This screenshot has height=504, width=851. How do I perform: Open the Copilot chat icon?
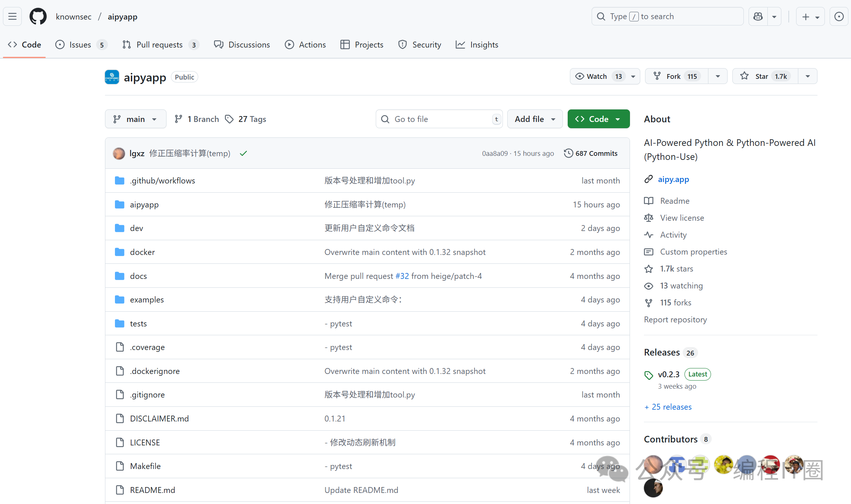pyautogui.click(x=758, y=17)
